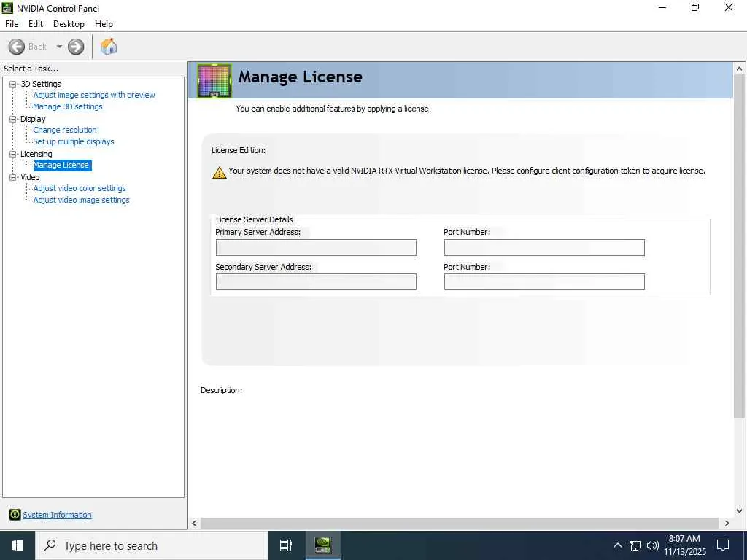The image size is (747, 560).
Task: Open Manage 3D settings
Action: click(68, 106)
